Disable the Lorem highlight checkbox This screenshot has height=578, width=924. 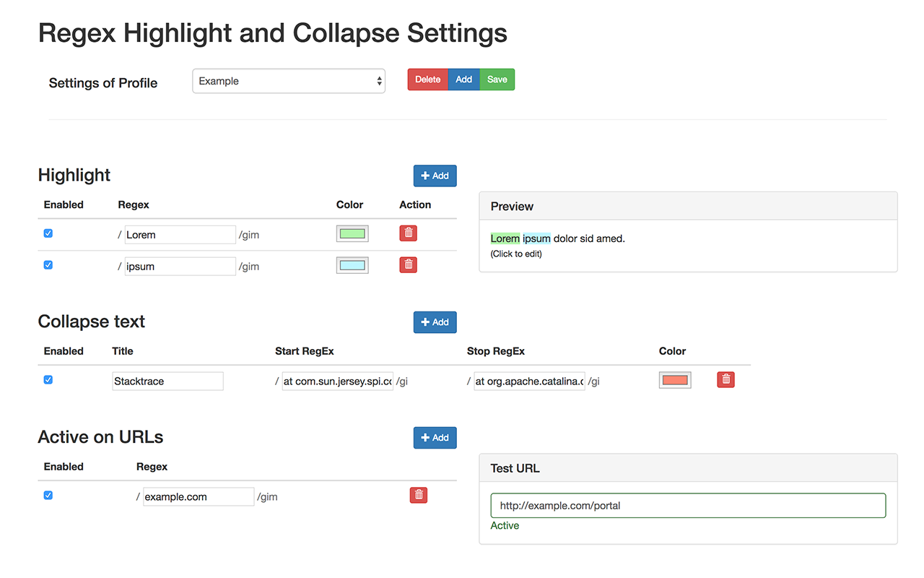[48, 233]
